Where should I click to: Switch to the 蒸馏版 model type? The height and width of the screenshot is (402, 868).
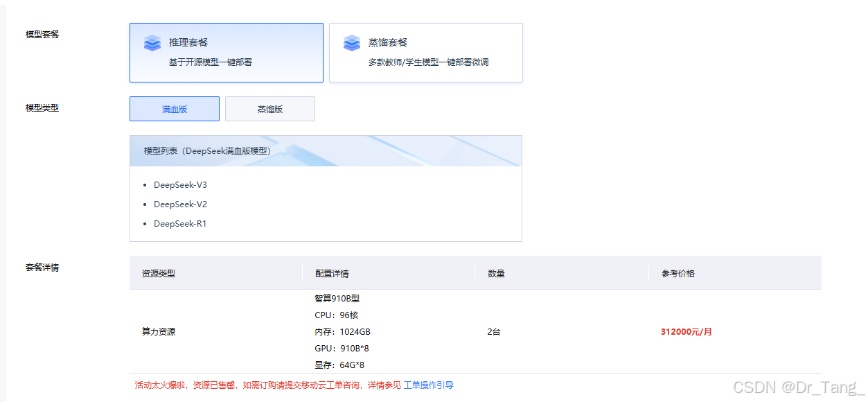(x=270, y=109)
